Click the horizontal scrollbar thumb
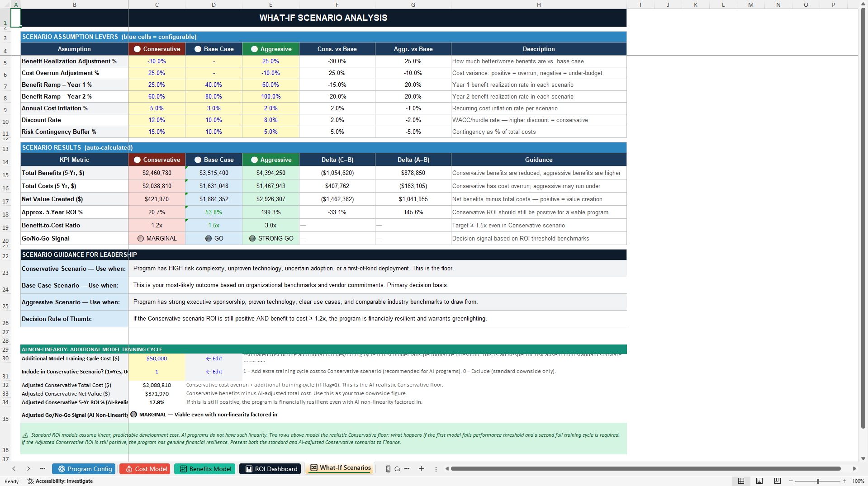868x486 pixels. click(x=645, y=469)
